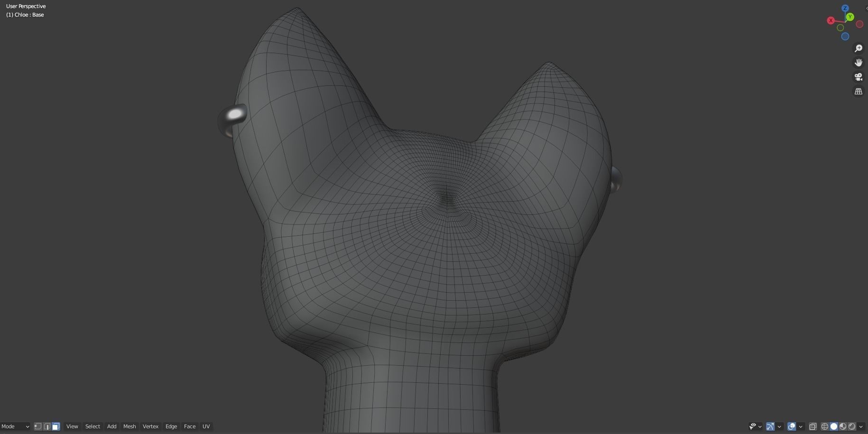Open the Face menu
This screenshot has height=434, width=868.
pyautogui.click(x=190, y=426)
